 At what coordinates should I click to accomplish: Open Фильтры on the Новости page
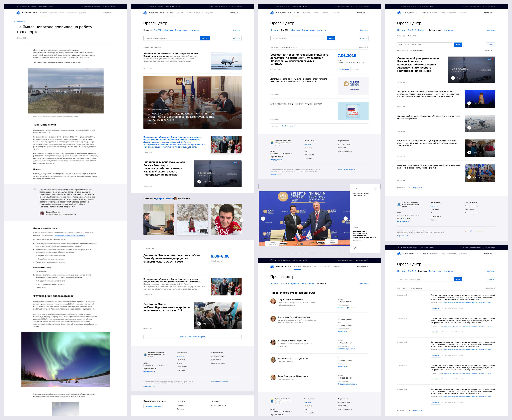coord(237,38)
